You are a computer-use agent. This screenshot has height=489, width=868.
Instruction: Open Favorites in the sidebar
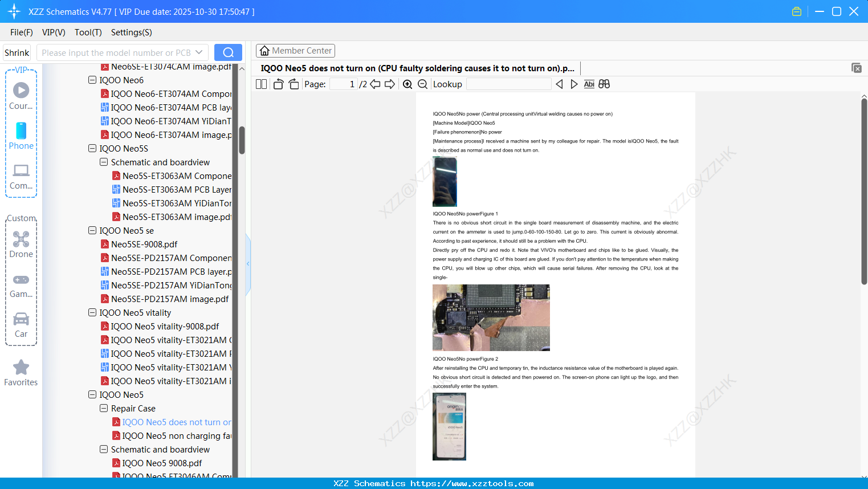(x=21, y=373)
